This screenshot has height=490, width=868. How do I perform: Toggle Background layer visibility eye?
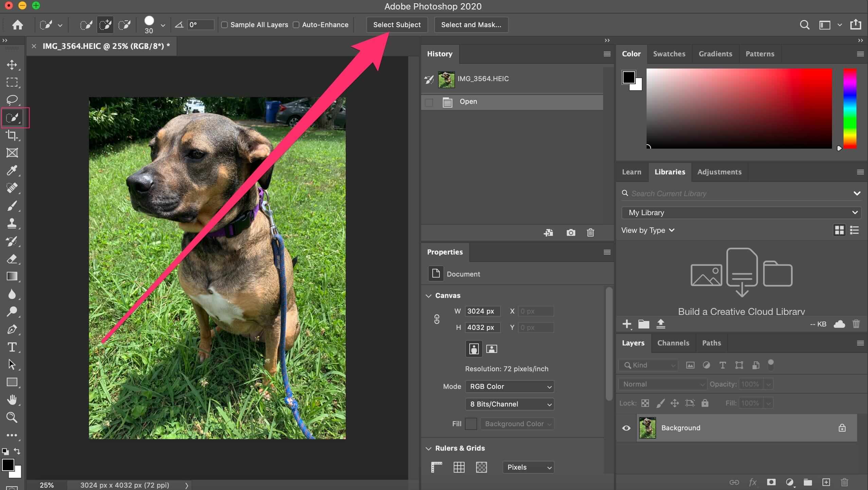626,428
